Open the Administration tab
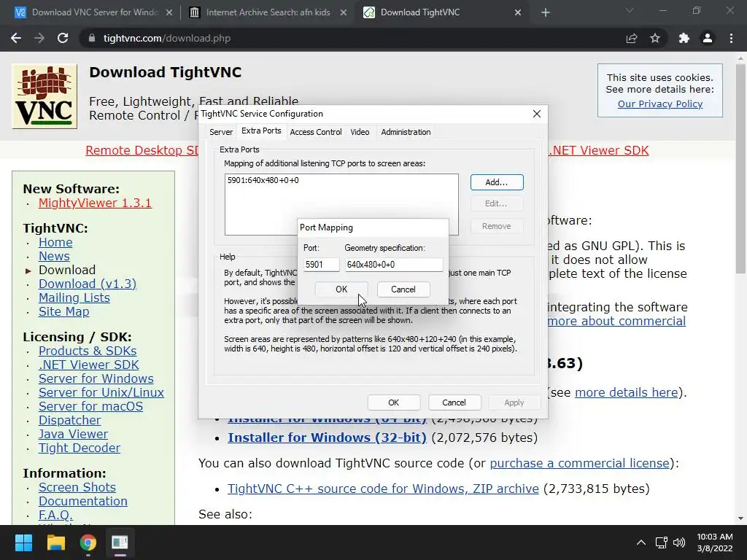Screen dimensions: 747x560 click(x=406, y=132)
